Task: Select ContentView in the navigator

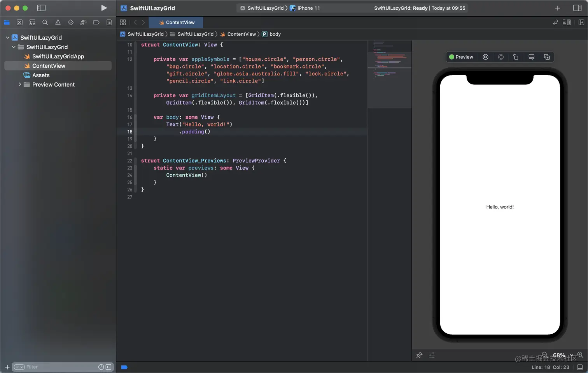Action: coord(58,66)
